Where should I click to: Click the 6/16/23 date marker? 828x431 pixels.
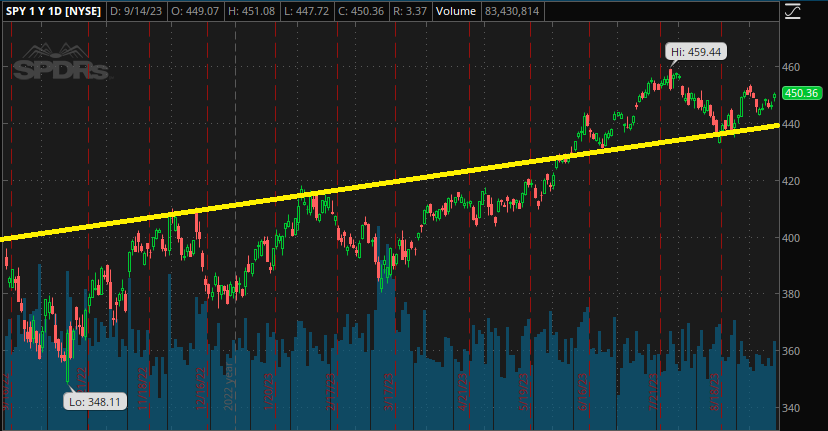click(583, 391)
